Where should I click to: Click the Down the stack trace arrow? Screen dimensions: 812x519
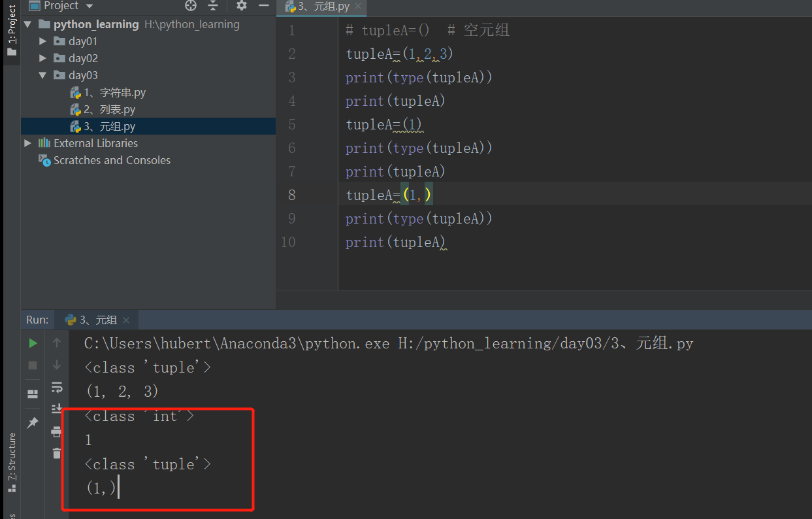coord(57,365)
